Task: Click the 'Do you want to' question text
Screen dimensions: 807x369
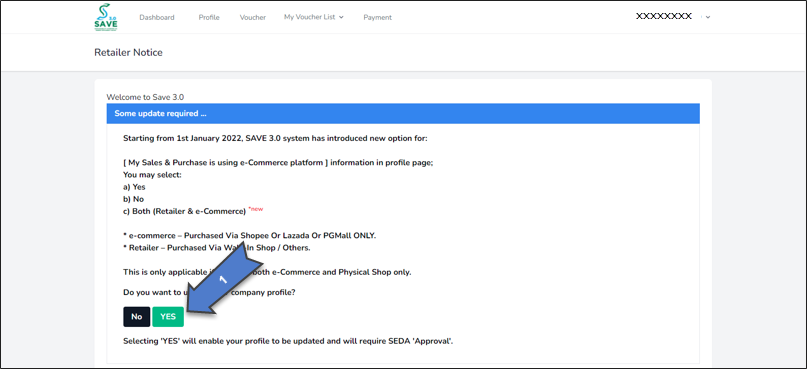Action: pyautogui.click(x=209, y=292)
